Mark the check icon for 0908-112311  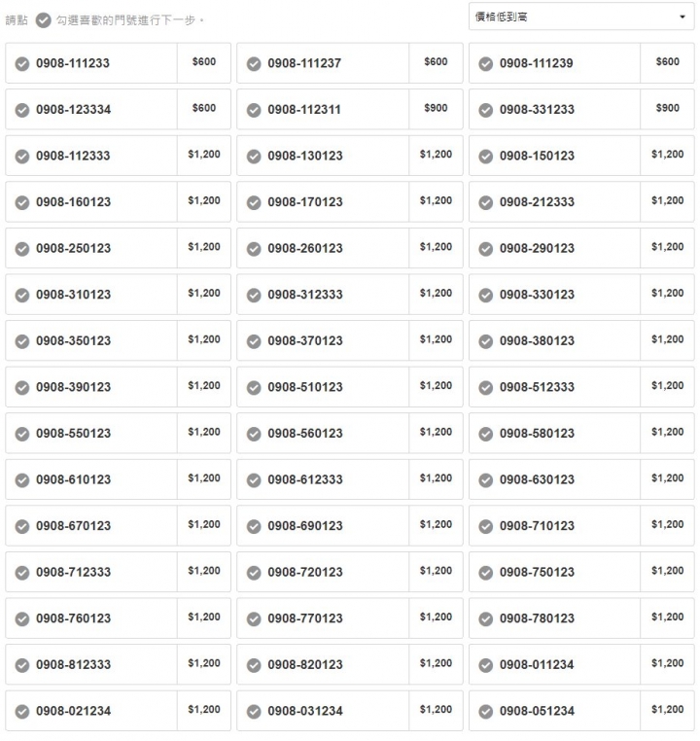(254, 110)
